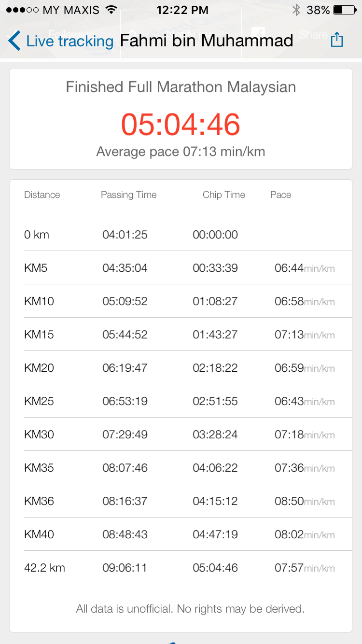
Task: Tap the Wi-Fi signal icon
Action: point(111,10)
